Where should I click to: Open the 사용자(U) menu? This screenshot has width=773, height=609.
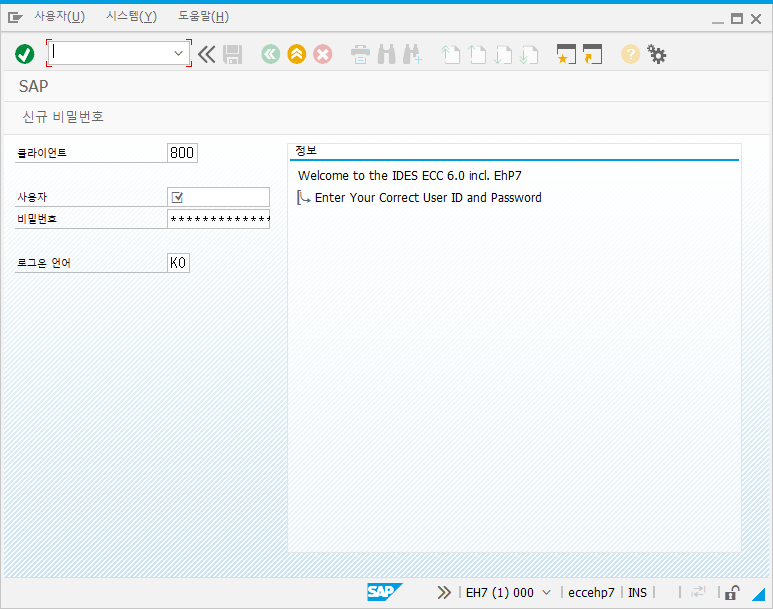(60, 17)
